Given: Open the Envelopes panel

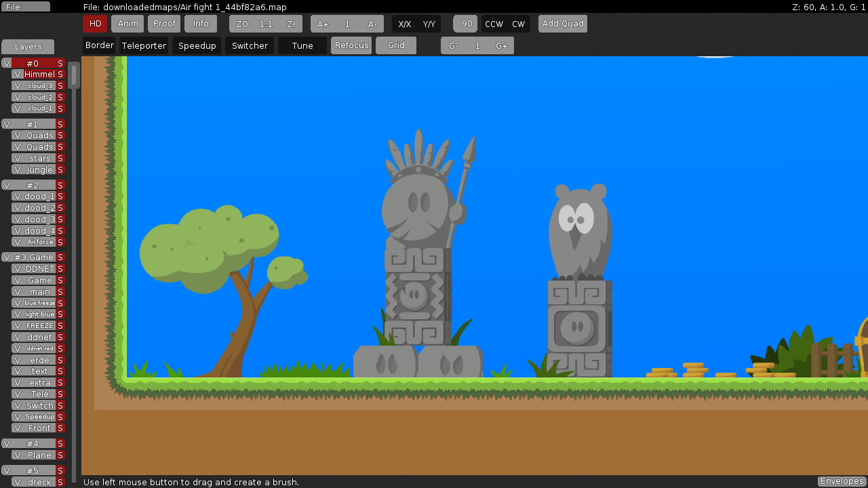Looking at the screenshot, I should (x=842, y=481).
